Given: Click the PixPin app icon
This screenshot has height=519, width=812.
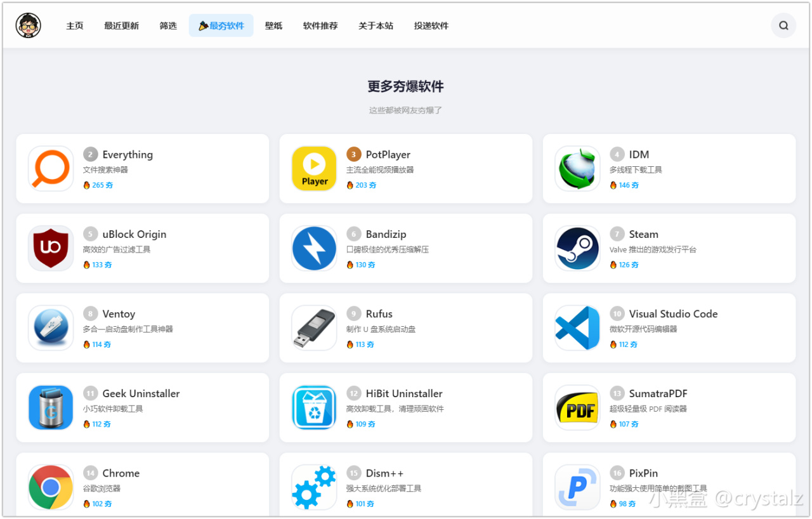Looking at the screenshot, I should point(577,487).
